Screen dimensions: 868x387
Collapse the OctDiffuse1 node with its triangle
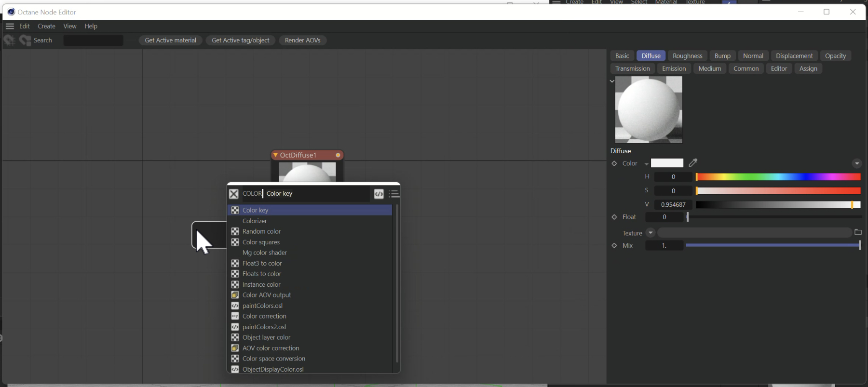tap(275, 155)
